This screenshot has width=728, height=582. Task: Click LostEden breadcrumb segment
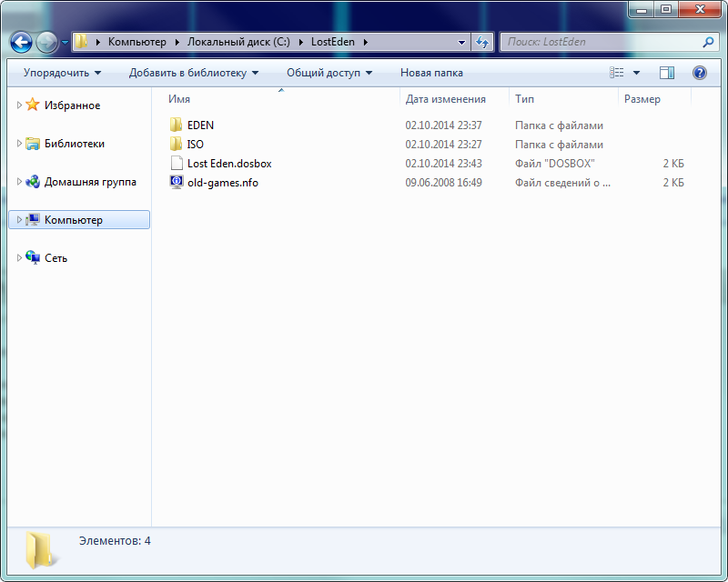coord(333,42)
